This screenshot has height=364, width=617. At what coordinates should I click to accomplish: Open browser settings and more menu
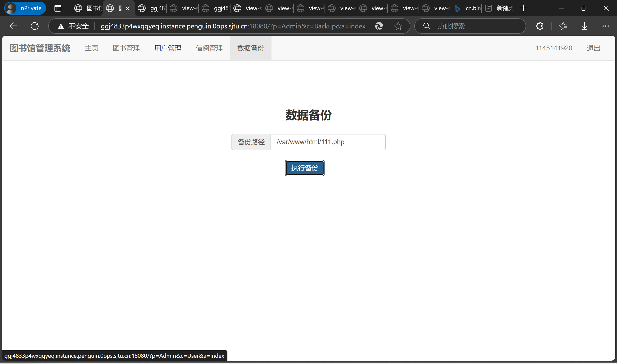point(605,26)
